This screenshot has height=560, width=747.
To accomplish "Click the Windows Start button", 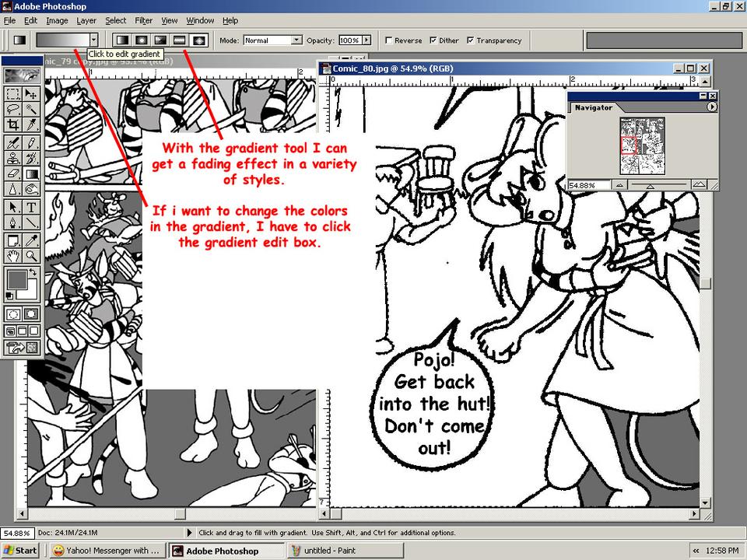I will point(20,551).
